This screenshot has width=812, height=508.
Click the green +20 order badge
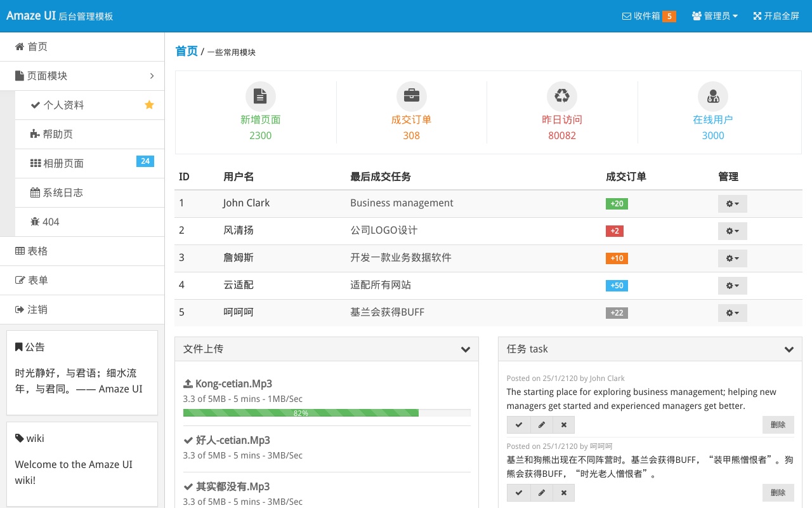617,204
